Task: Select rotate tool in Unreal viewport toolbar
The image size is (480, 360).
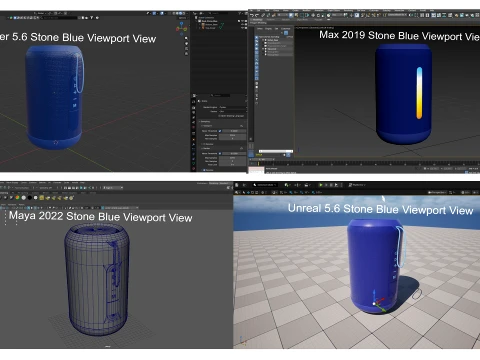Action: click(252, 192)
